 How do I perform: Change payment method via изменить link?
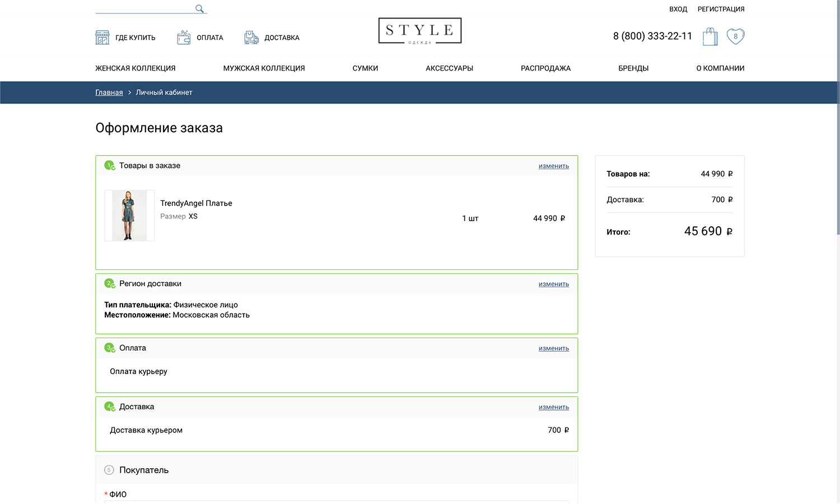[x=553, y=348]
